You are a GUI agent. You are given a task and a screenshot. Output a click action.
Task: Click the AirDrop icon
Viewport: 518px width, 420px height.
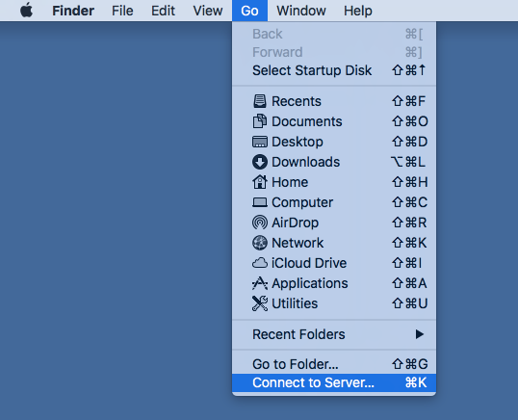point(260,223)
